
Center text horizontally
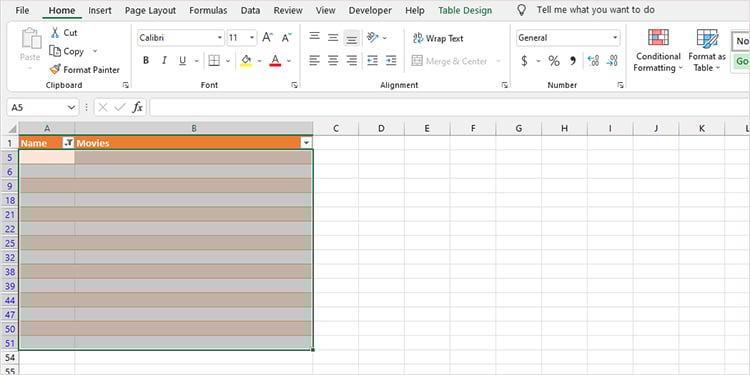pyautogui.click(x=333, y=61)
